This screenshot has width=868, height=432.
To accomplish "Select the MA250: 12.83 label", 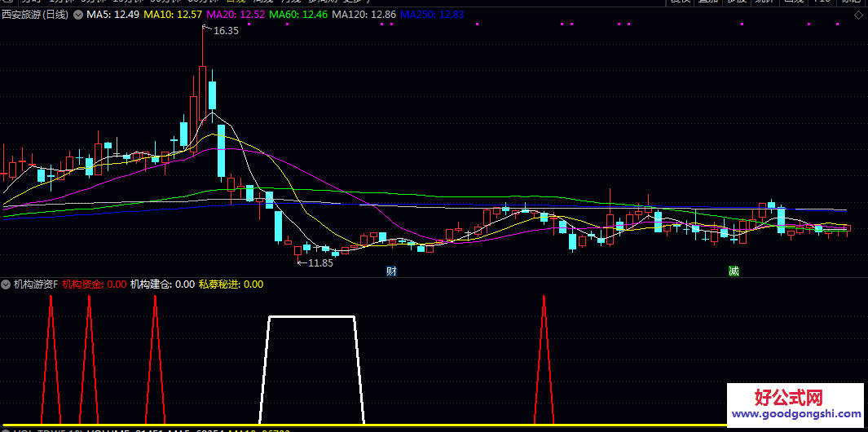I will pos(432,15).
